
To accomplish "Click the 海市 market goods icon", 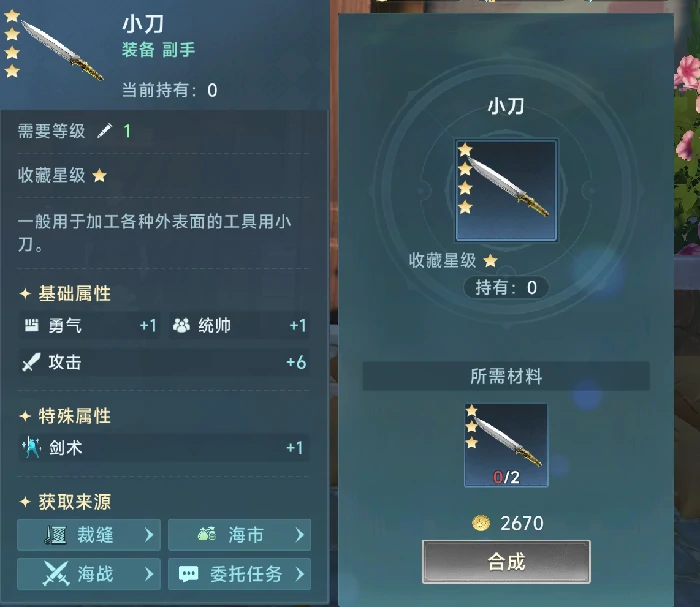I will [x=207, y=533].
